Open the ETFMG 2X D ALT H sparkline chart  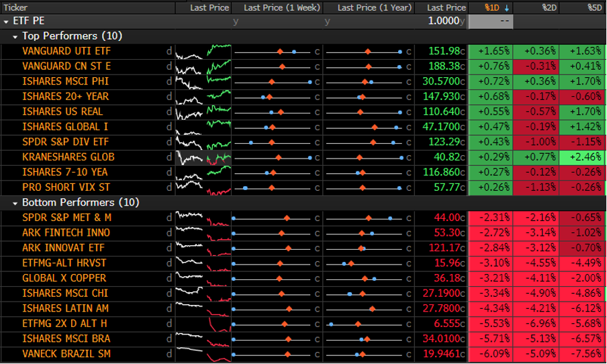point(203,324)
